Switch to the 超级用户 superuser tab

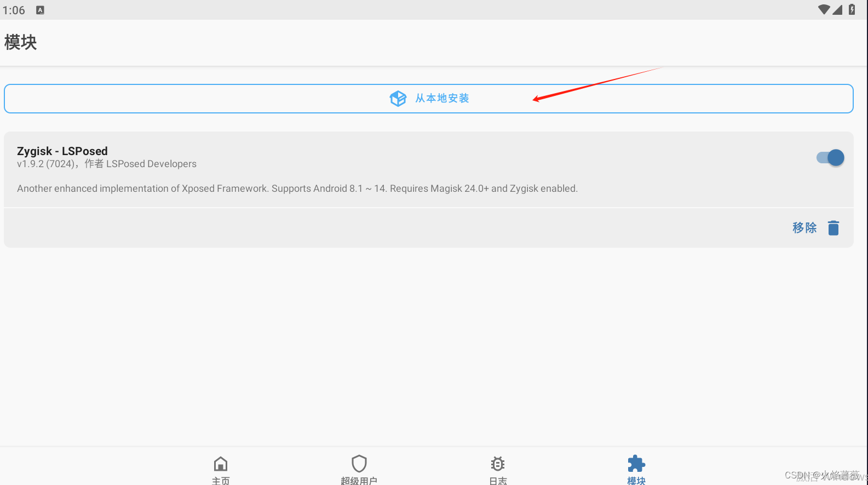point(359,471)
